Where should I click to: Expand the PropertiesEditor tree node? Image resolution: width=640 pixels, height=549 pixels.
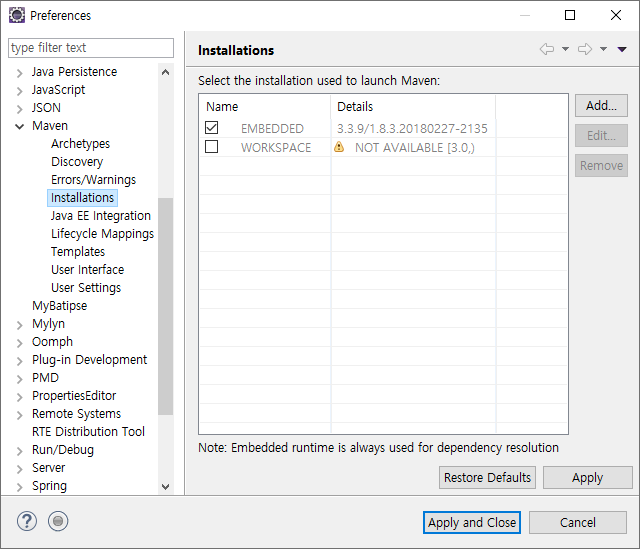pyautogui.click(x=19, y=396)
